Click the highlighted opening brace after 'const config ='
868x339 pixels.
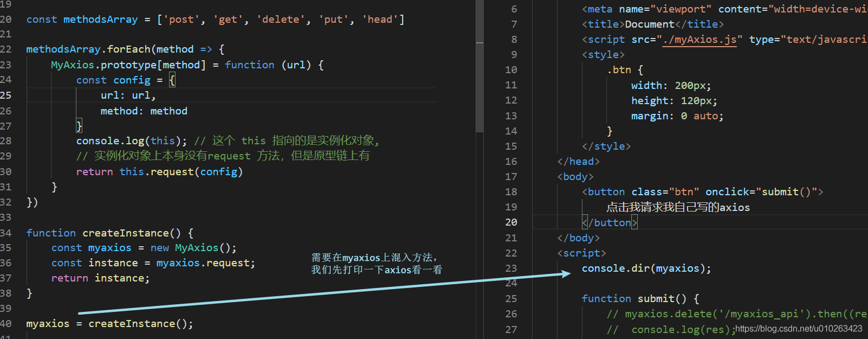(x=172, y=80)
